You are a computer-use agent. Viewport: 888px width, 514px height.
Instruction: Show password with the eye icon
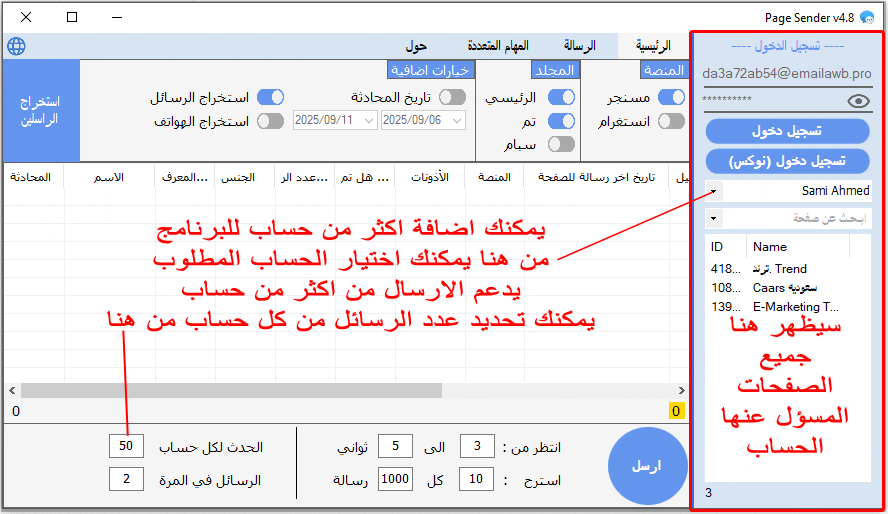point(858,101)
